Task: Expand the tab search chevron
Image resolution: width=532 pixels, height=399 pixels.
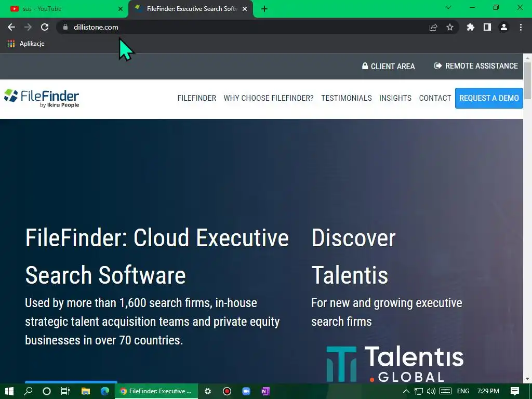Action: [448, 7]
